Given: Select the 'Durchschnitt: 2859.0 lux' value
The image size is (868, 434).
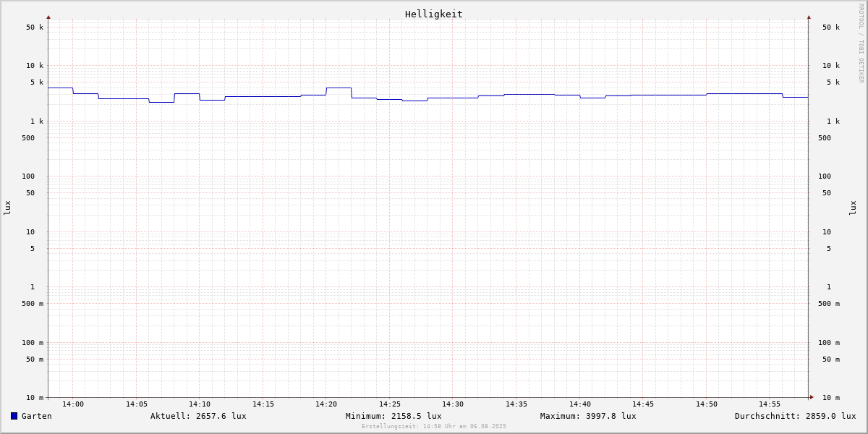Looking at the screenshot, I should point(796,416).
